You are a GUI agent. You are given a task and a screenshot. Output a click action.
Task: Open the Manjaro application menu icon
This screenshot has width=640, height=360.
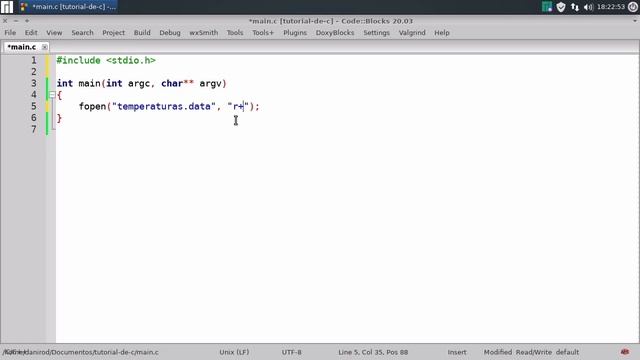tap(7, 7)
